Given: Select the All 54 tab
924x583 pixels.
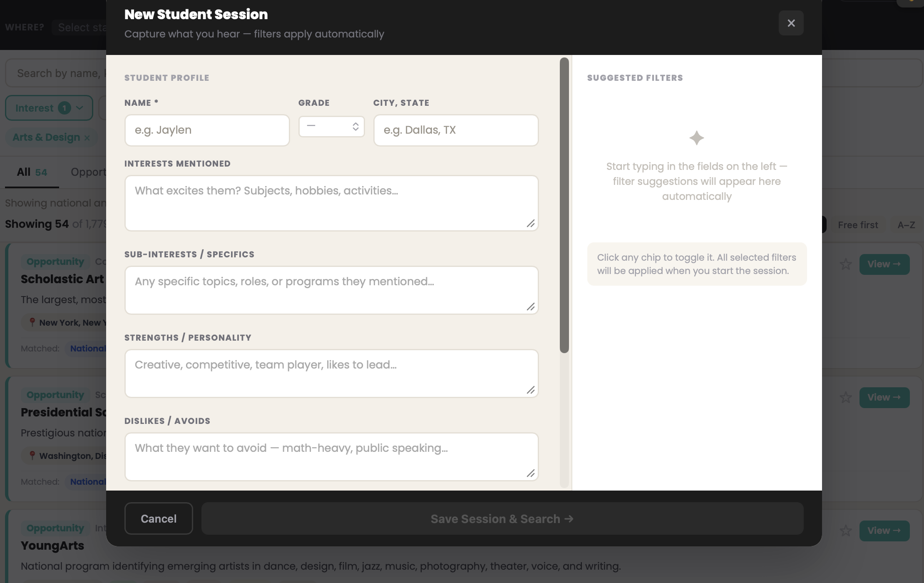Looking at the screenshot, I should coord(32,172).
